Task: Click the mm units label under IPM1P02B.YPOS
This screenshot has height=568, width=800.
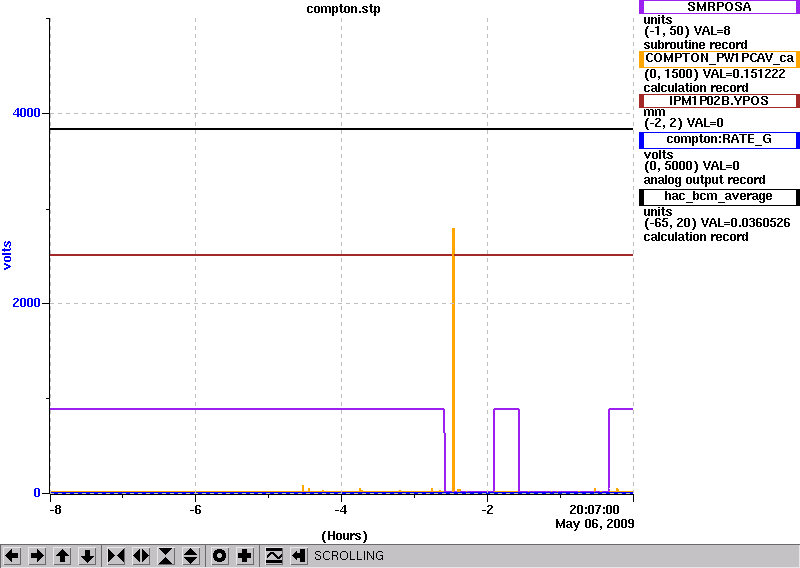Action: (x=655, y=112)
